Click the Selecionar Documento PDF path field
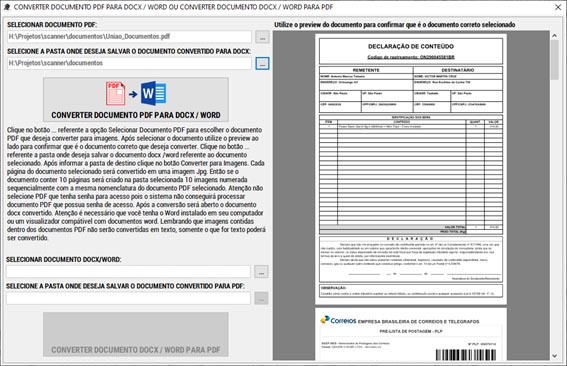Image resolution: width=567 pixels, height=366 pixels. pyautogui.click(x=129, y=37)
